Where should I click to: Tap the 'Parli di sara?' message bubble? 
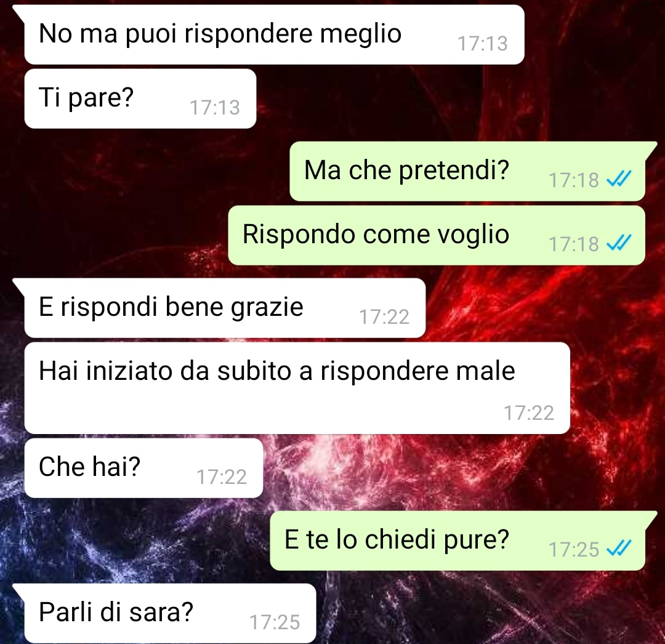[x=170, y=613]
